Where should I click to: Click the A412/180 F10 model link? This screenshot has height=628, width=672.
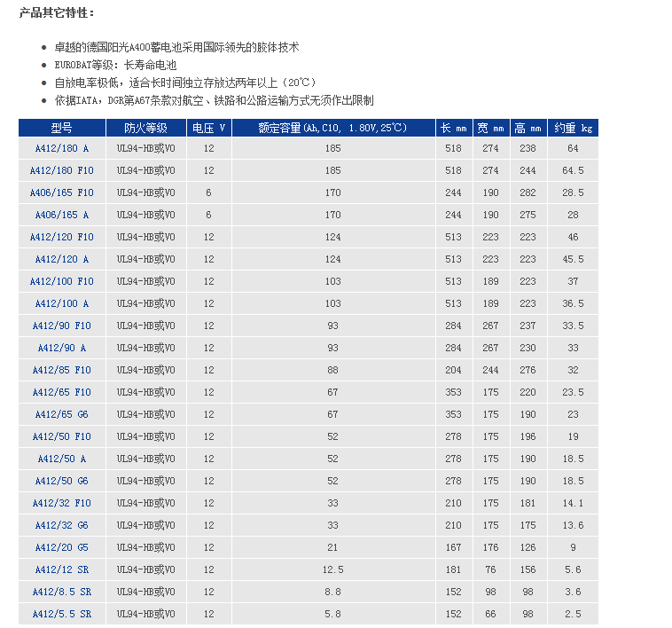coord(61,170)
